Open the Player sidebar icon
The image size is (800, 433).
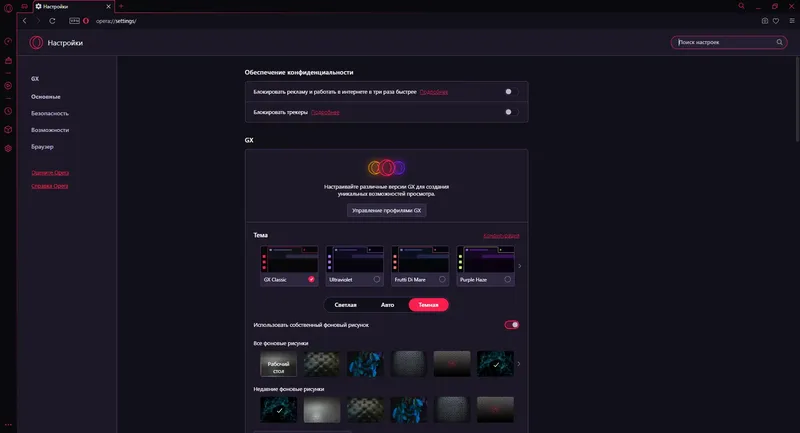click(8, 86)
